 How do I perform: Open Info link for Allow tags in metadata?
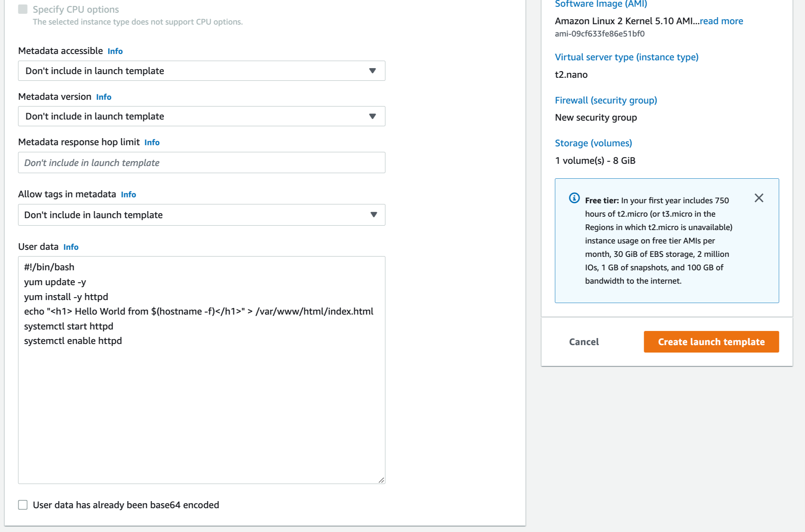[x=129, y=194]
